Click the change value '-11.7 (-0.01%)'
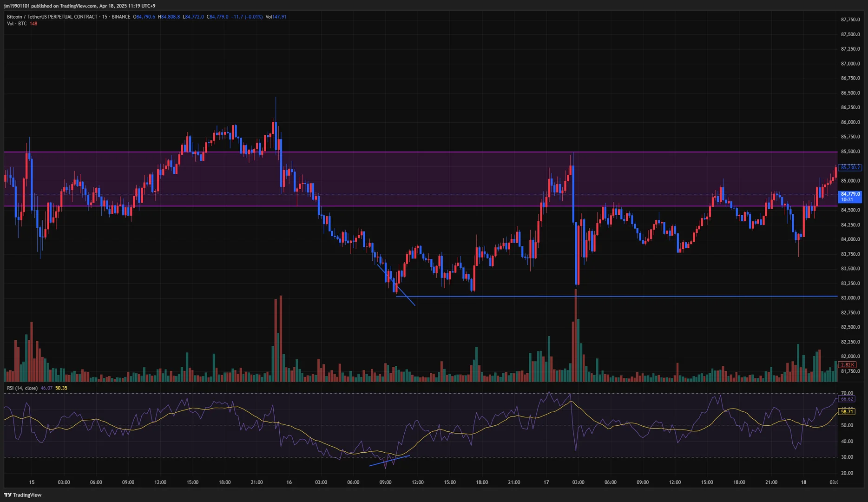The image size is (868, 502). point(247,17)
